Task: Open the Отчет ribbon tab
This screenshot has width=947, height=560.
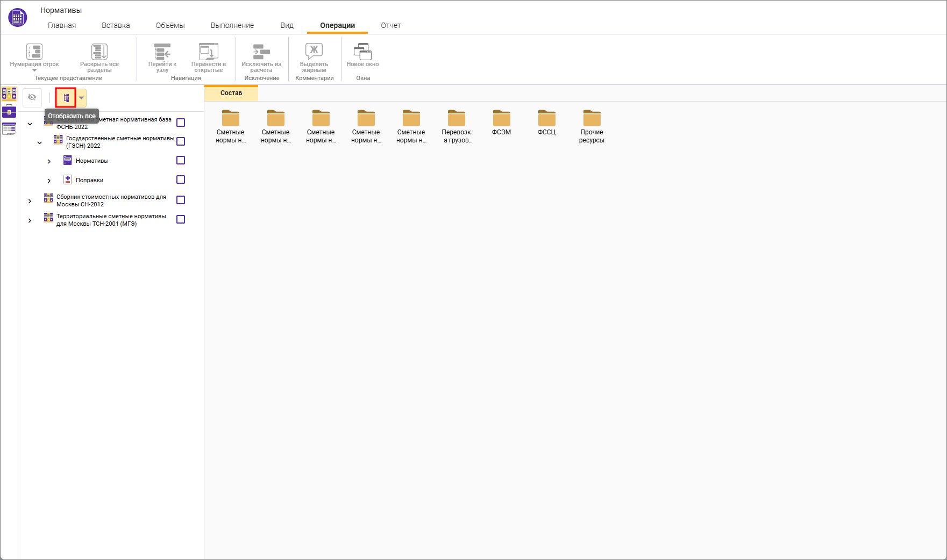Action: (390, 25)
